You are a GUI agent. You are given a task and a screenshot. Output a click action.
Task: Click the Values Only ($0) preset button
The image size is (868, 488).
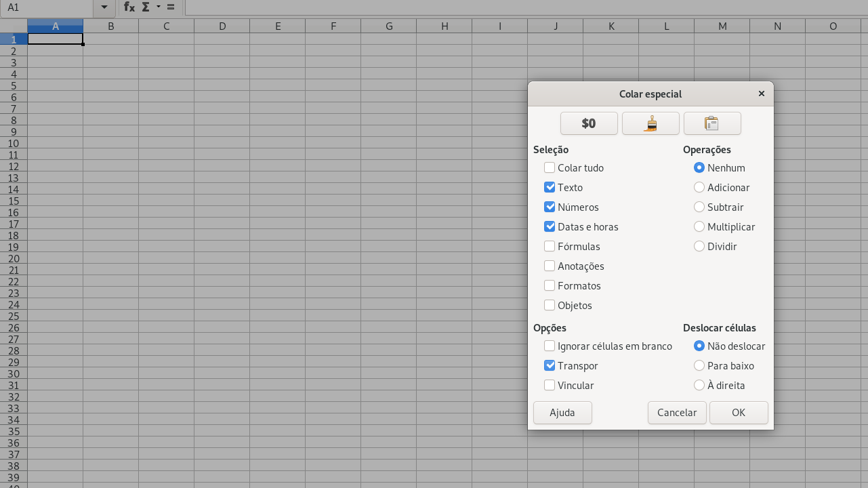(x=589, y=123)
